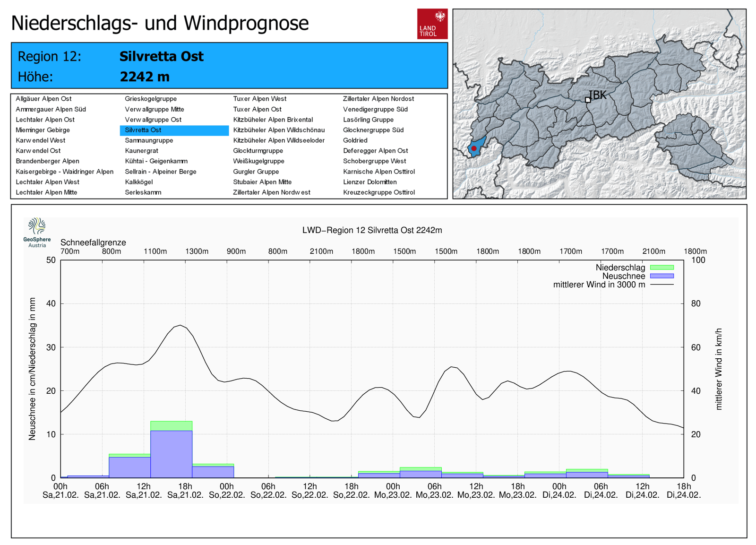Click the purple Neuschnee legend swatch
756x545 pixels.
tap(661, 276)
